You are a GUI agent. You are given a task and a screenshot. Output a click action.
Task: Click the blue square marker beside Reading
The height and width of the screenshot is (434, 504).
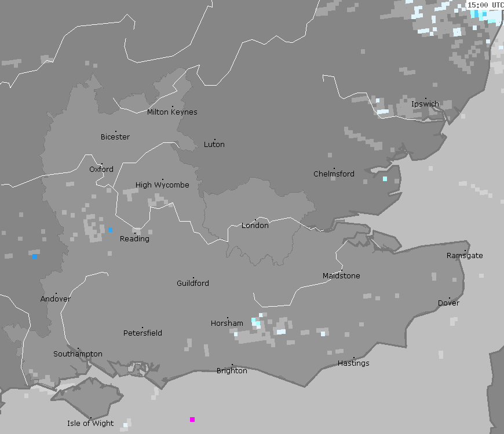pos(110,230)
